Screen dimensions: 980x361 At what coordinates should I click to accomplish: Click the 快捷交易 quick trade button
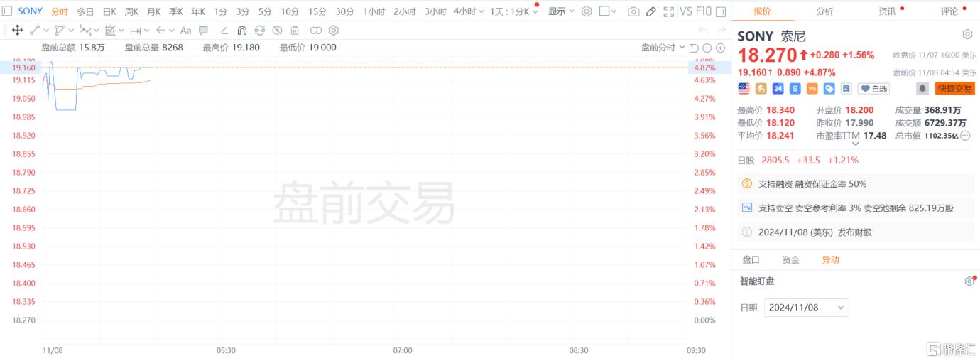(954, 89)
